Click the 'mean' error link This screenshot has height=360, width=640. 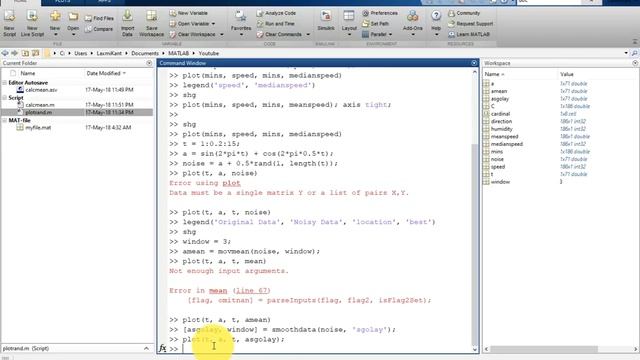point(218,291)
